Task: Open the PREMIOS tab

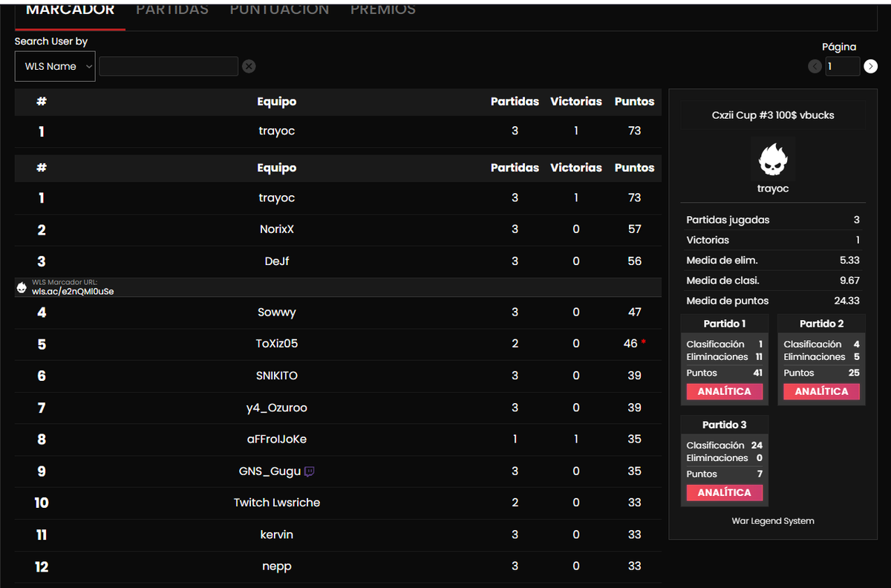Action: point(383,10)
